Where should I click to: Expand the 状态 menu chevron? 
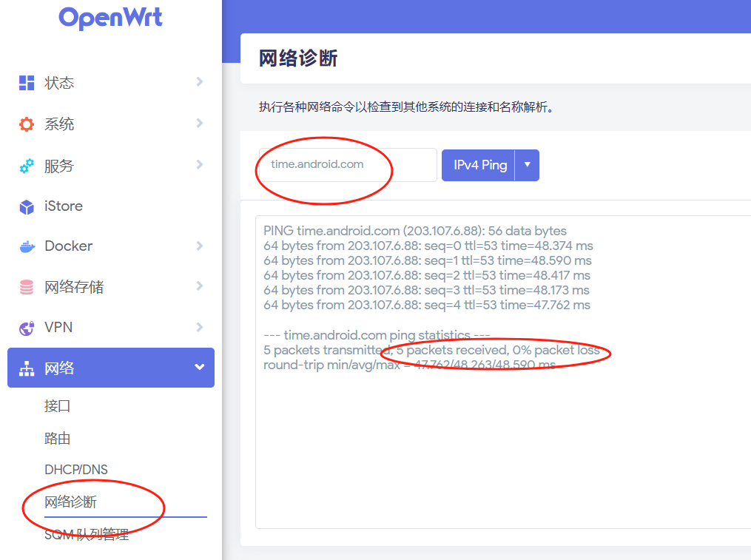[x=200, y=82]
